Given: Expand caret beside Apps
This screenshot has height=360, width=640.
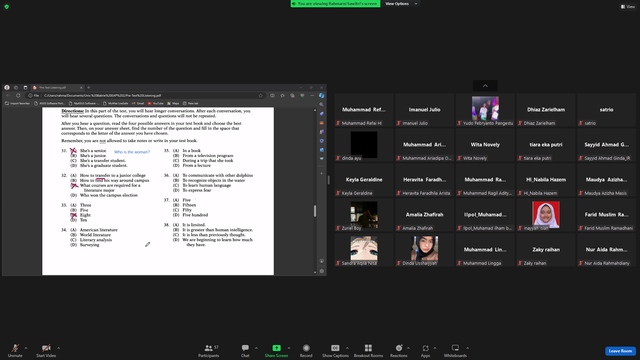Looking at the screenshot, I should 435,348.
